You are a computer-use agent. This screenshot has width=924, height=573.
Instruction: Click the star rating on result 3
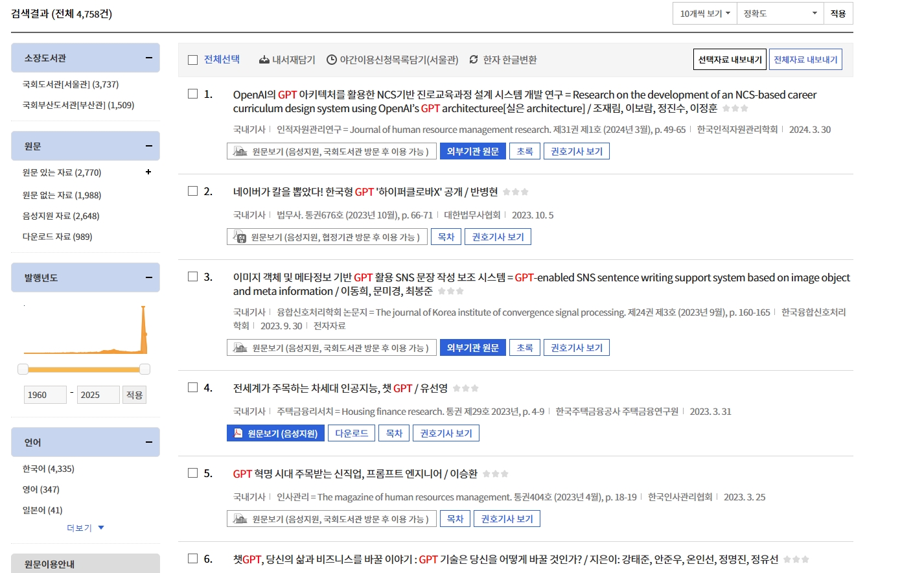click(x=451, y=291)
